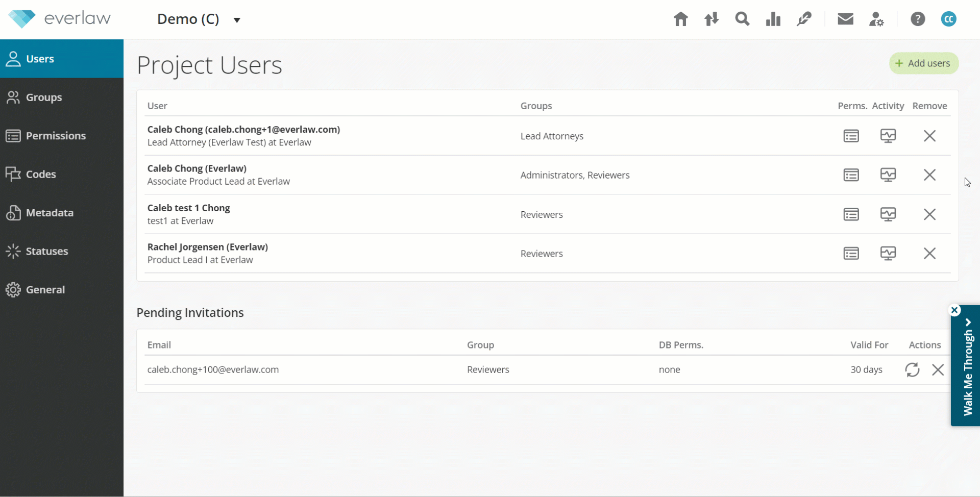Remove Caleb Chong (Everlaw) from project

click(930, 175)
